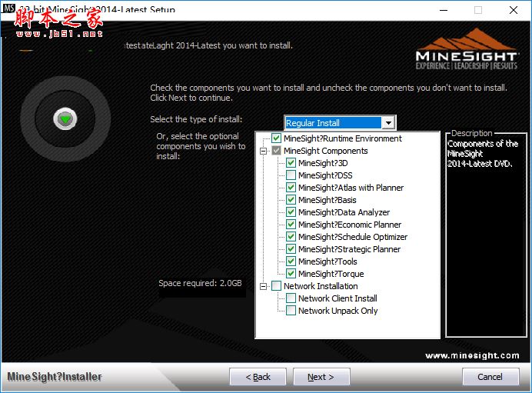Check the Network Unpack Only box
This screenshot has width=532, height=393.
(291, 311)
